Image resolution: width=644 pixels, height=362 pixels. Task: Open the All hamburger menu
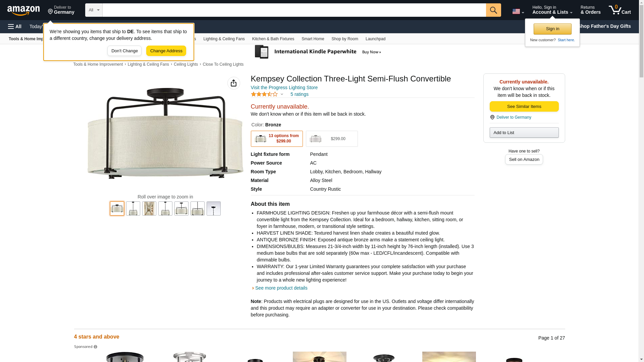tap(15, 26)
